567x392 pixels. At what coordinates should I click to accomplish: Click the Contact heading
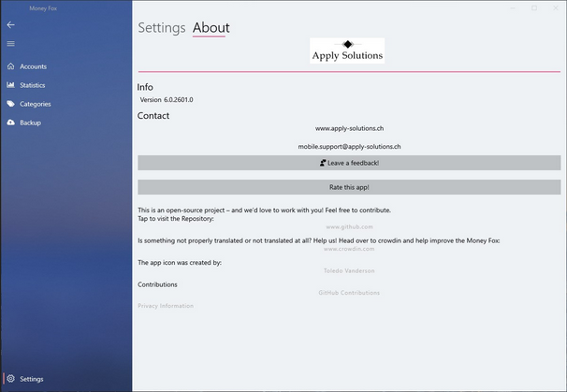pos(153,116)
